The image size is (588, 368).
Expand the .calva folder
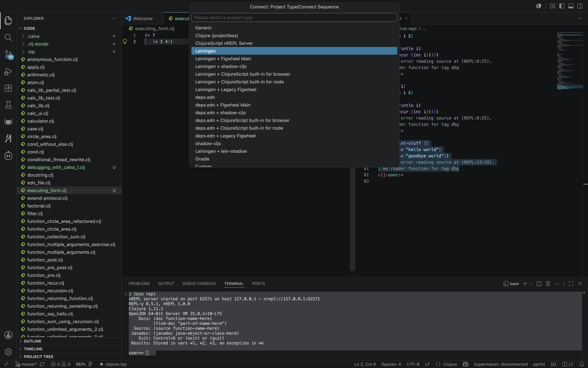(x=69, y=36)
